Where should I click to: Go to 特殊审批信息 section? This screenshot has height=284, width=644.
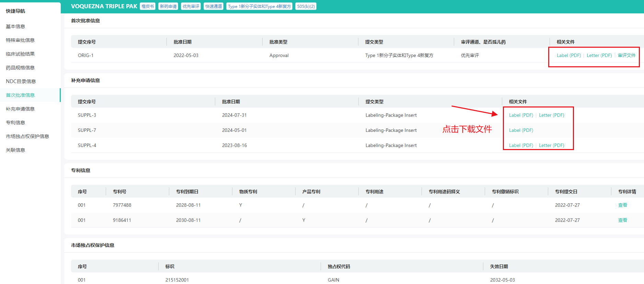[x=20, y=40]
